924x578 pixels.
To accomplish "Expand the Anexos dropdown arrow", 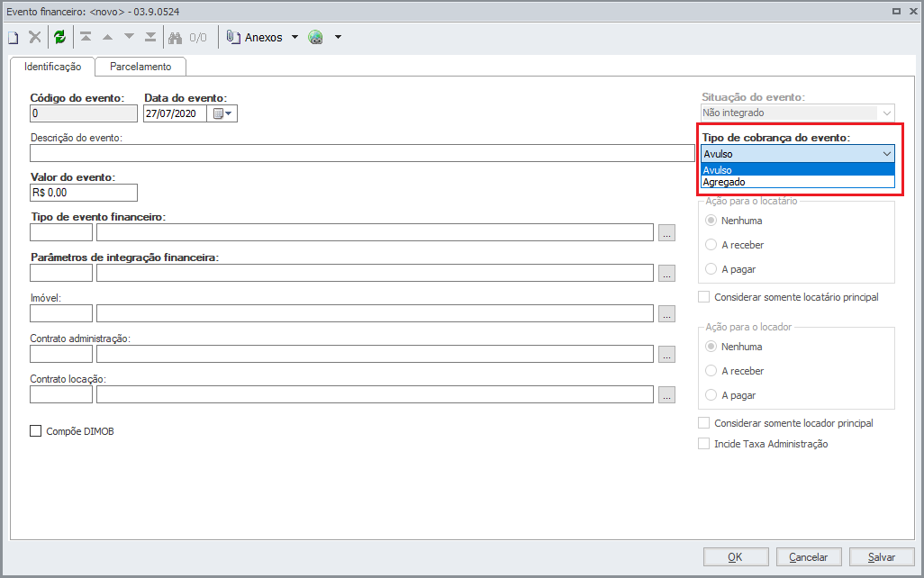I will click(294, 37).
